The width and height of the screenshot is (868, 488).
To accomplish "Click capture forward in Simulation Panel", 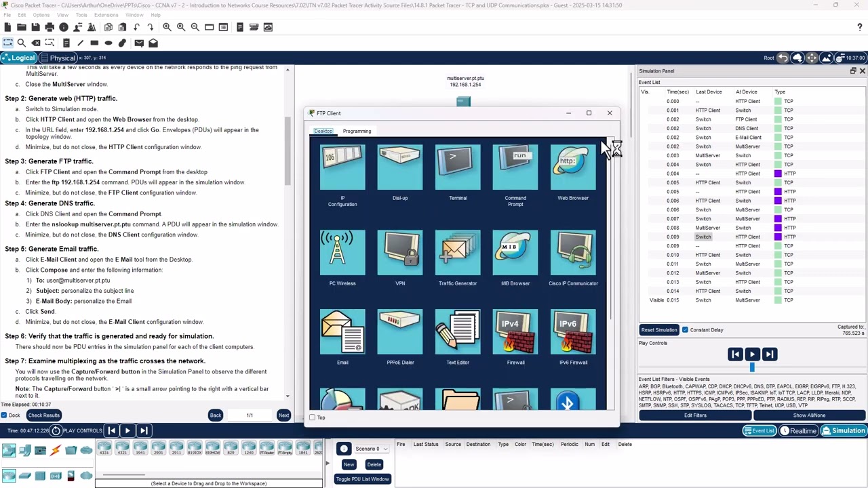I will [769, 354].
